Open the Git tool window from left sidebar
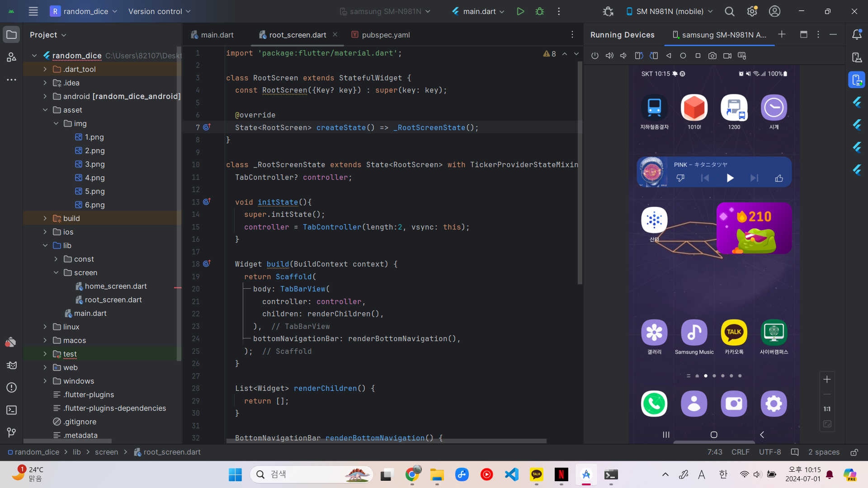Viewport: 868px width, 488px height. click(x=12, y=432)
